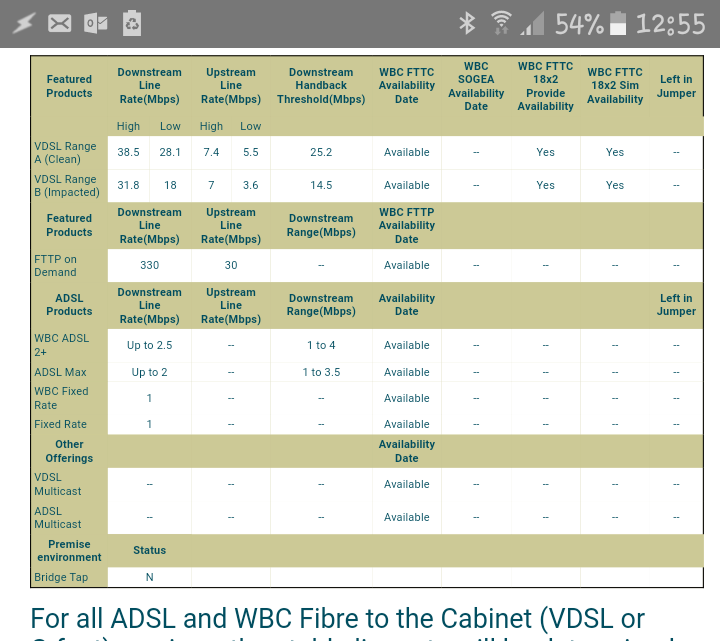Screen dimensions: 720x641
Task: Click the 7.4 upstream high value
Action: click(x=211, y=152)
